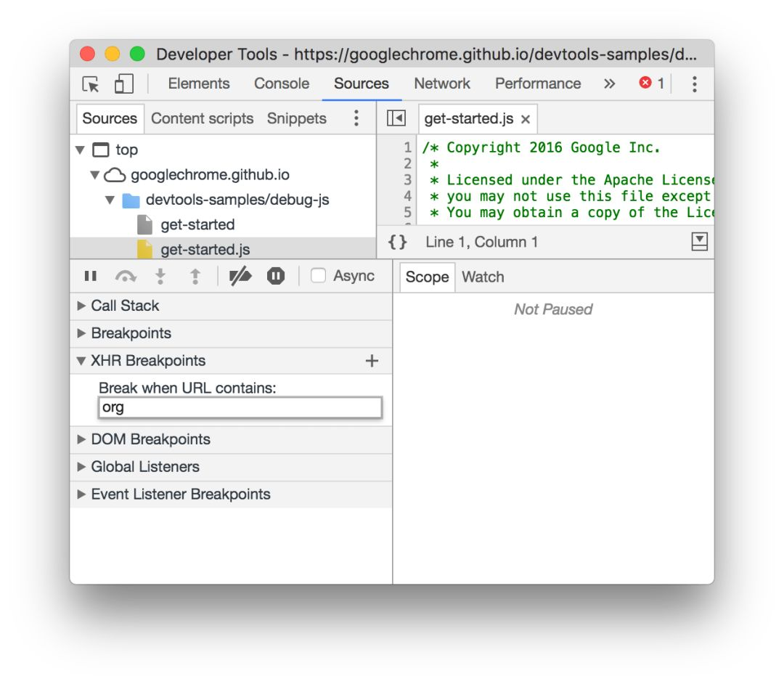Collapse the googlechrome.github.io domain node

[x=94, y=174]
